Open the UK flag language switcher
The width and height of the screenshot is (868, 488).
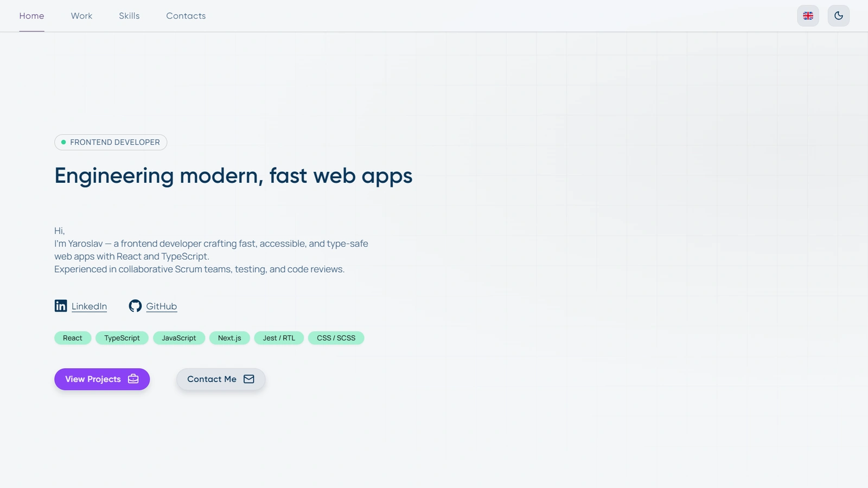pos(808,16)
